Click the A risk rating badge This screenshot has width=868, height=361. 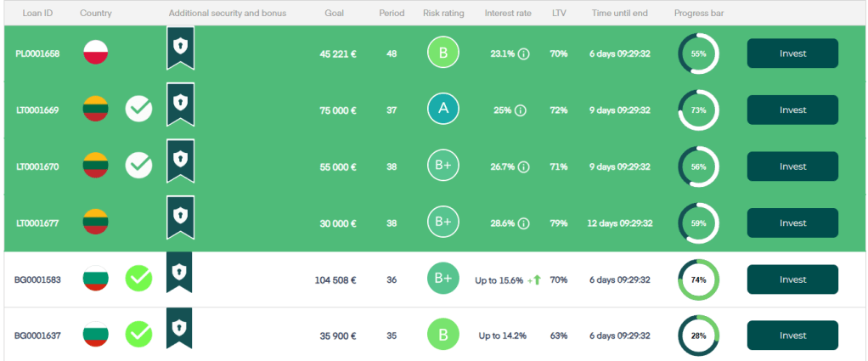coord(443,109)
